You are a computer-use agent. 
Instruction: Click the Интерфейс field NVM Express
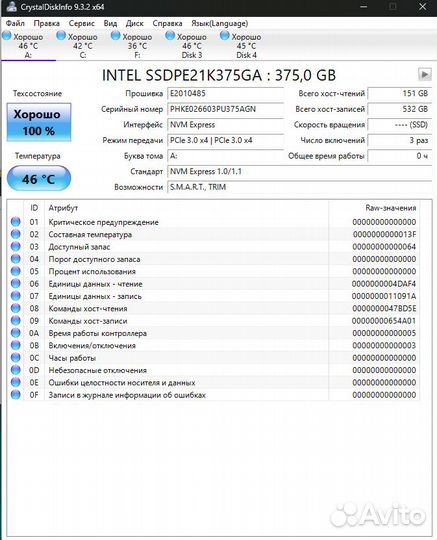coord(225,125)
